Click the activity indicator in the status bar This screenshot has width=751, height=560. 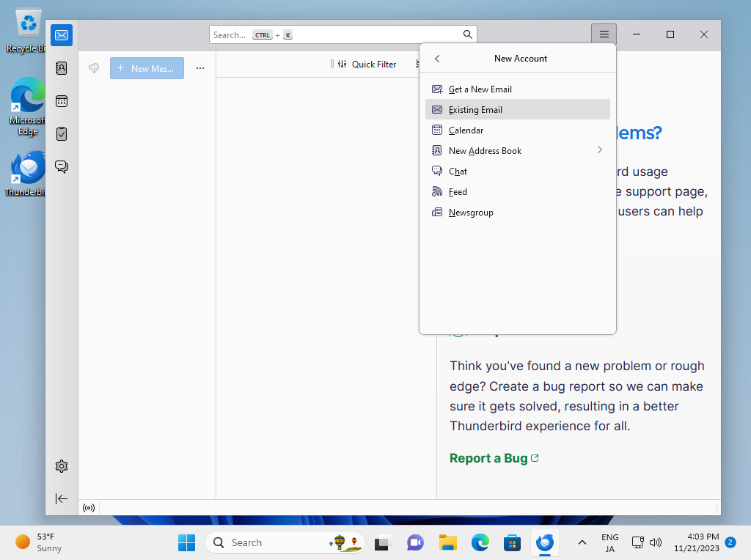pyautogui.click(x=88, y=507)
